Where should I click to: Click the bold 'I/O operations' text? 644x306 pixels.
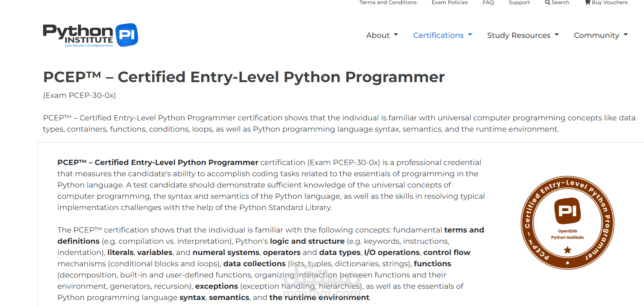point(392,252)
